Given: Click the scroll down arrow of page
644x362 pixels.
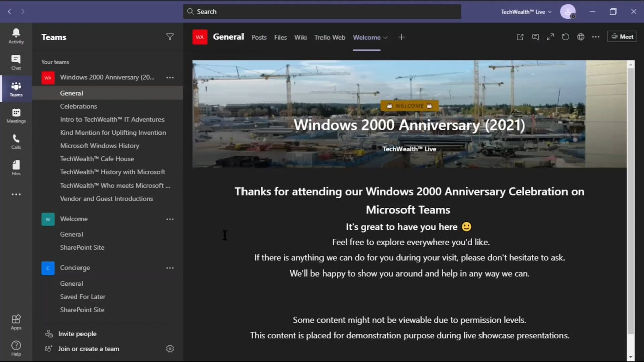Looking at the screenshot, I should tap(631, 357).
